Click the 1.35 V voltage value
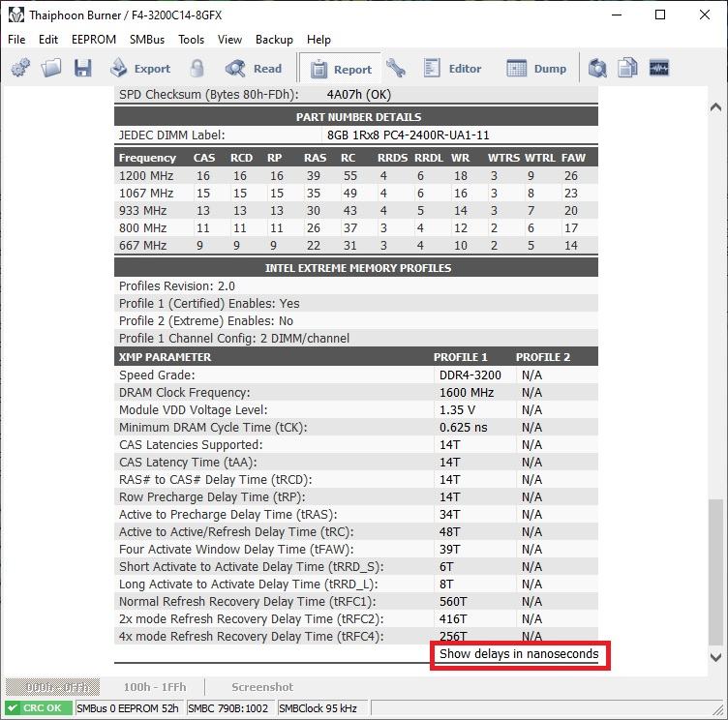Viewport: 728px width, 720px height. 457,410
